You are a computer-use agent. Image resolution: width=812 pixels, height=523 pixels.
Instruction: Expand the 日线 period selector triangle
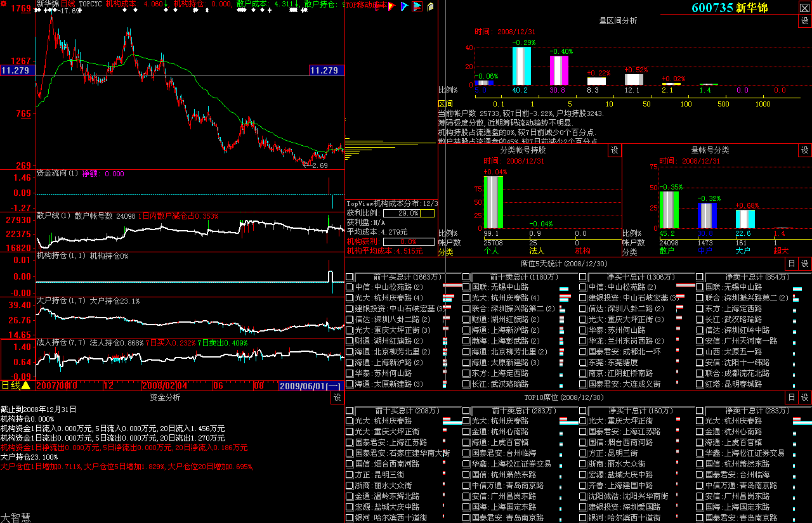coord(26,385)
